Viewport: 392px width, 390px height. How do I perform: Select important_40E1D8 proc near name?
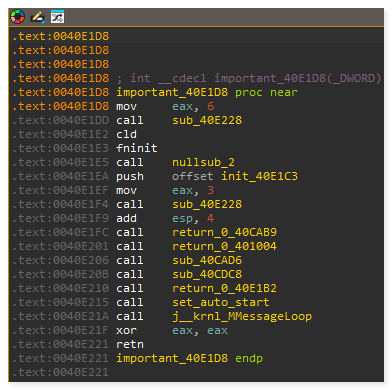tap(172, 92)
